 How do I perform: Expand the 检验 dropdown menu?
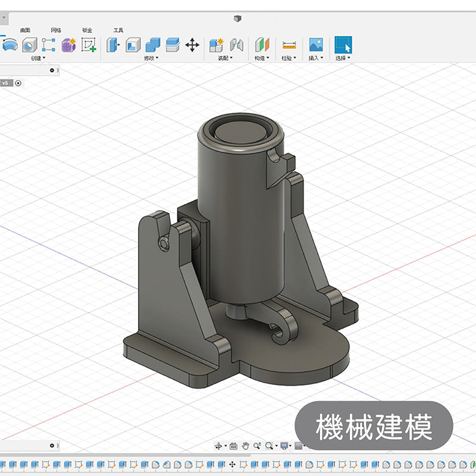tap(289, 58)
